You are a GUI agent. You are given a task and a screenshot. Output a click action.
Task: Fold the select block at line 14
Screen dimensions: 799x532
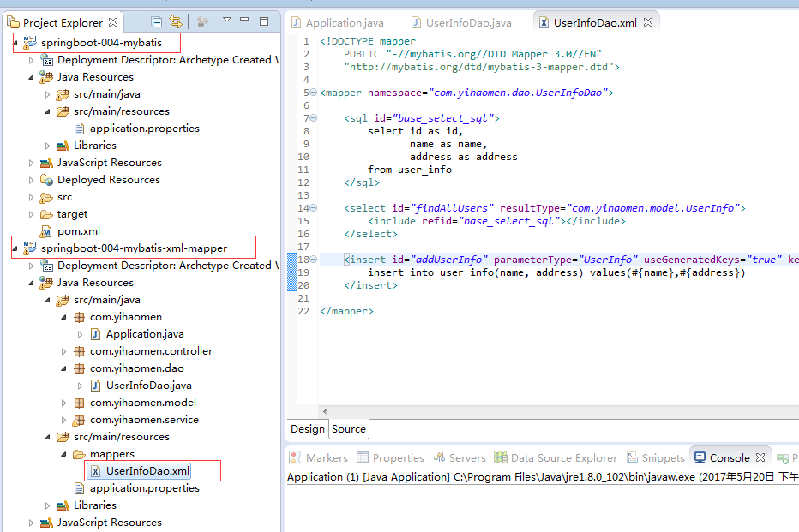click(x=314, y=207)
